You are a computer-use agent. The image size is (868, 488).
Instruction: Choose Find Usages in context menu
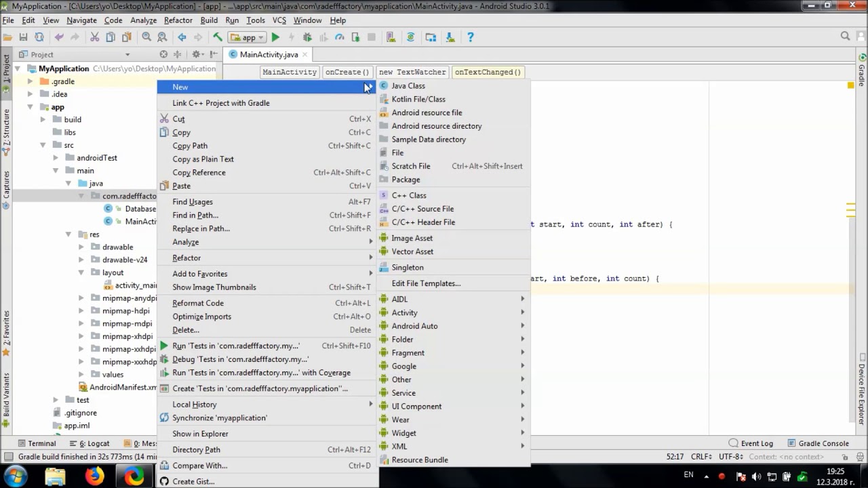click(267, 202)
